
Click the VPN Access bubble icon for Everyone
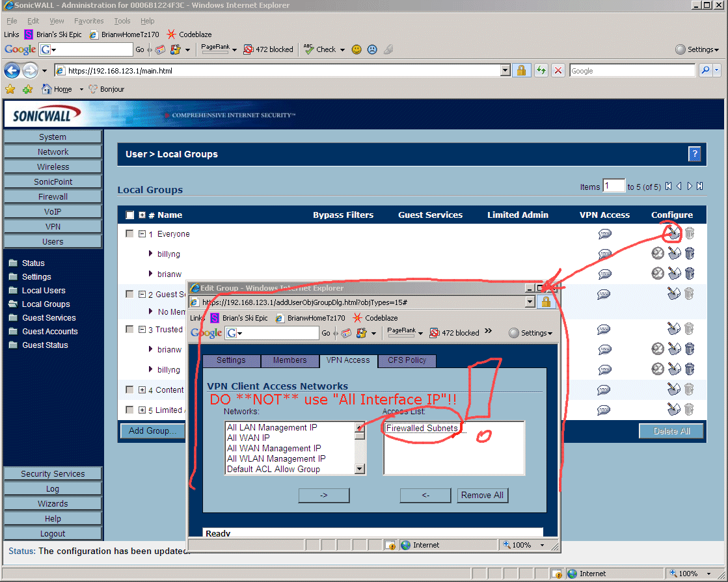tap(604, 233)
